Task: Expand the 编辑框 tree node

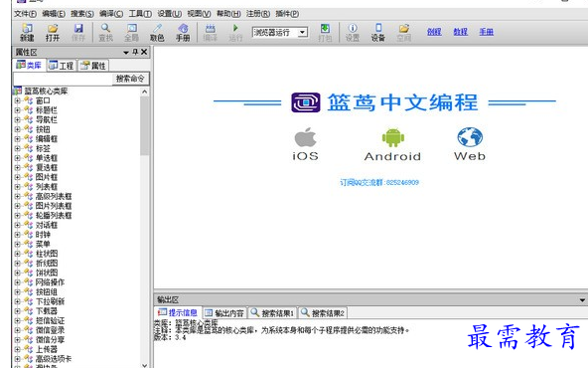Action: [17, 139]
